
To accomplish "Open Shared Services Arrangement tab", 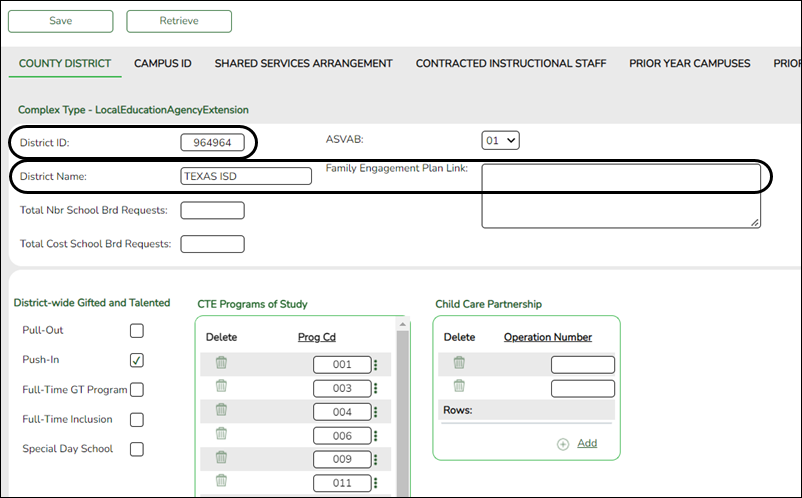I will coord(303,63).
